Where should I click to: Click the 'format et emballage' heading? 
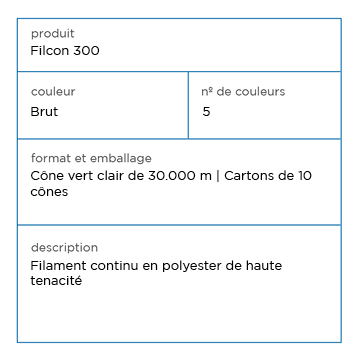91,158
